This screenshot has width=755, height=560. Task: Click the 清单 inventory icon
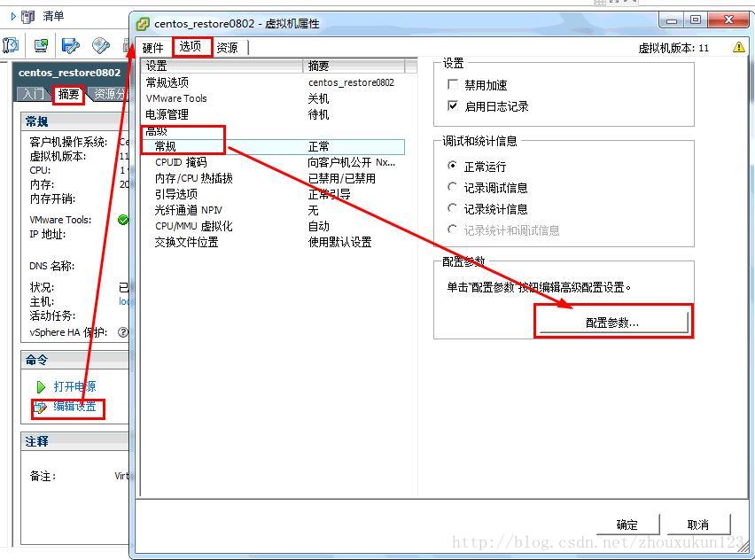point(28,17)
